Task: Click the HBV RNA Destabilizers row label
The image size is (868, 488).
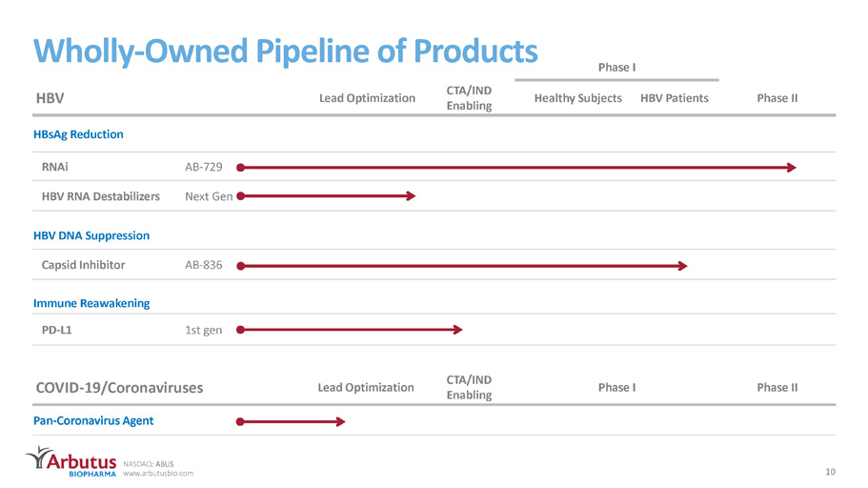Action: point(101,196)
